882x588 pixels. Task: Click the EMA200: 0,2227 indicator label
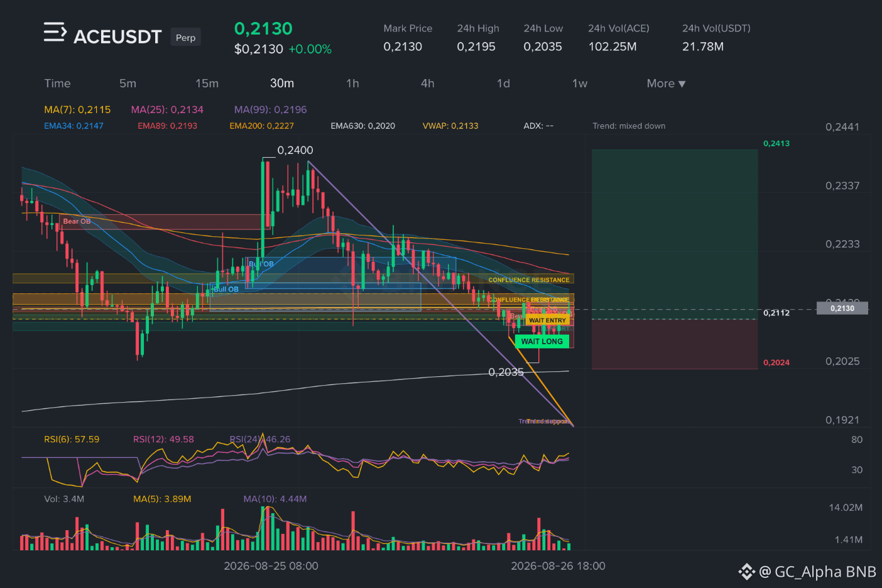click(x=261, y=126)
